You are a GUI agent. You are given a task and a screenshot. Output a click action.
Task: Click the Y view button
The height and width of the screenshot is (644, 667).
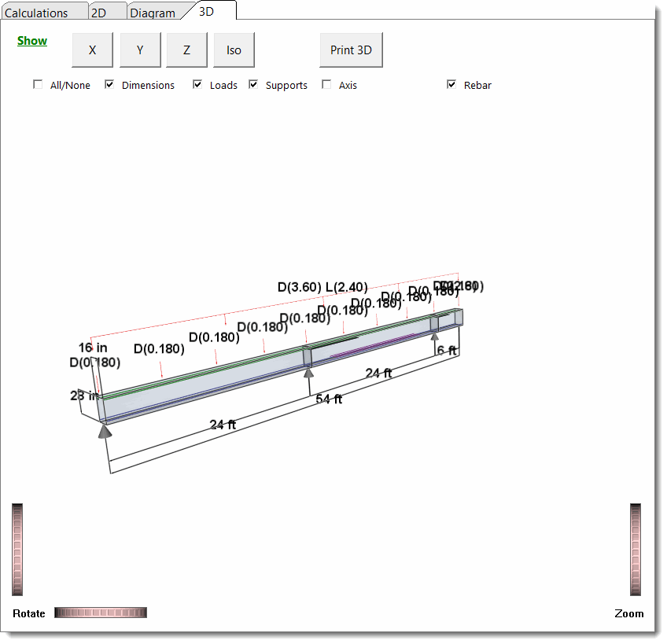(139, 49)
